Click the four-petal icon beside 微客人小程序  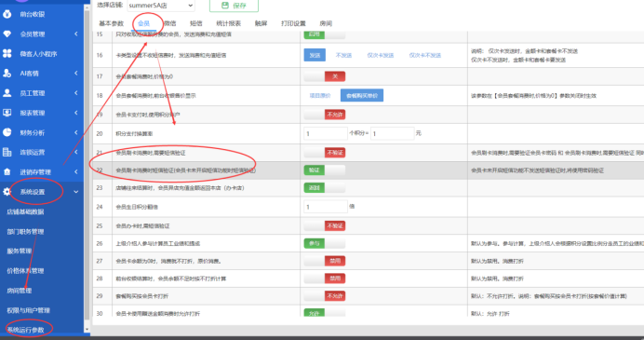coord(7,53)
